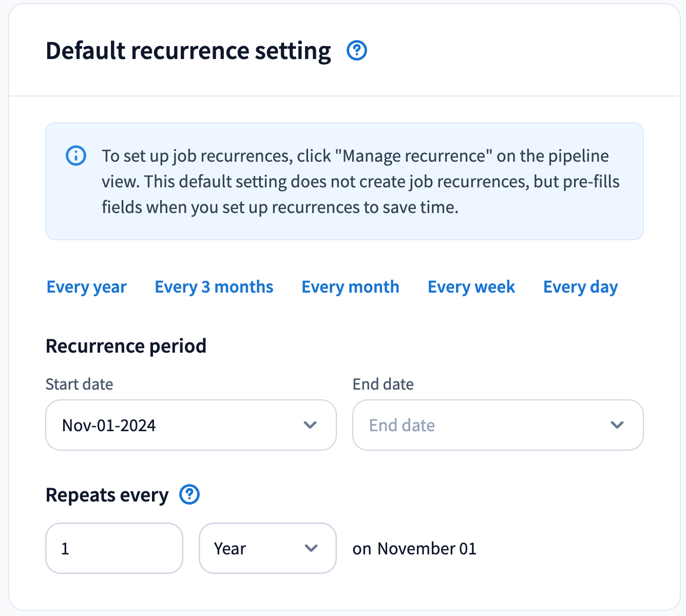Click the info banner message text

tap(360, 181)
